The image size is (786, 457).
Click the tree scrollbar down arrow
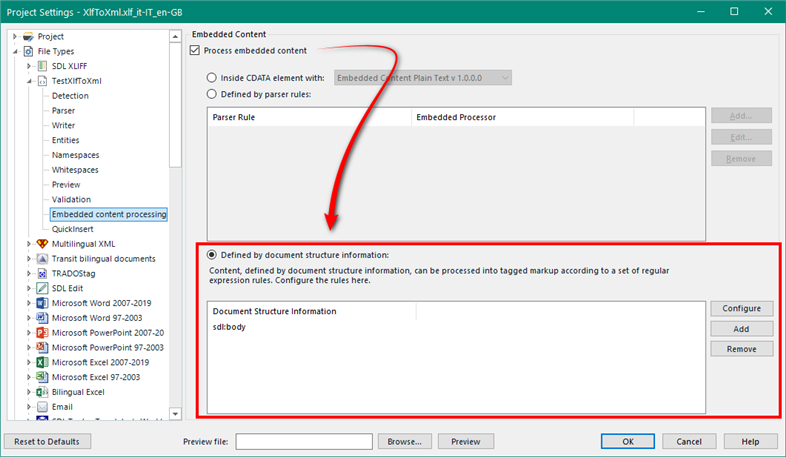(x=175, y=414)
